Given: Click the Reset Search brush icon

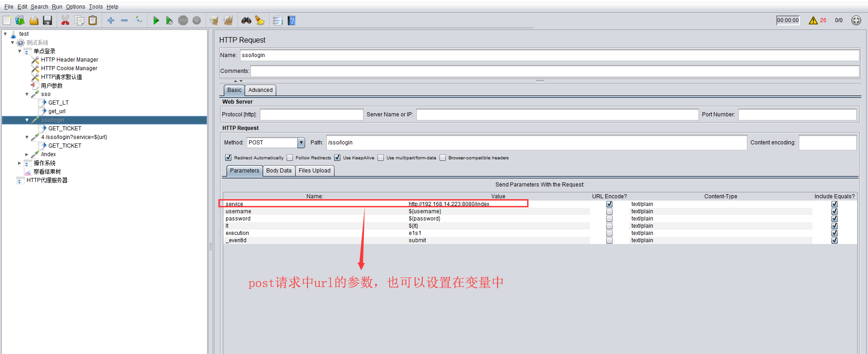Looking at the screenshot, I should click(260, 20).
